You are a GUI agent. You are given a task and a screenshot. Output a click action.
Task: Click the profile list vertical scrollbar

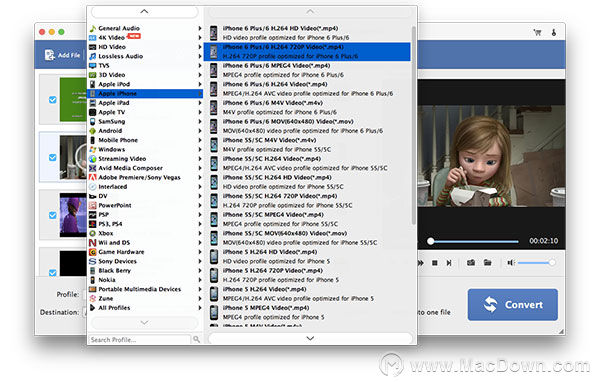click(414, 125)
